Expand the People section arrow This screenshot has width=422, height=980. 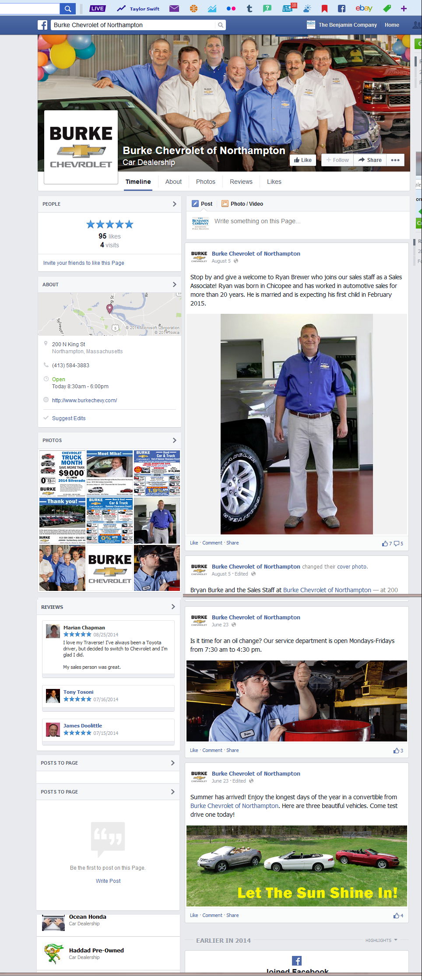174,204
